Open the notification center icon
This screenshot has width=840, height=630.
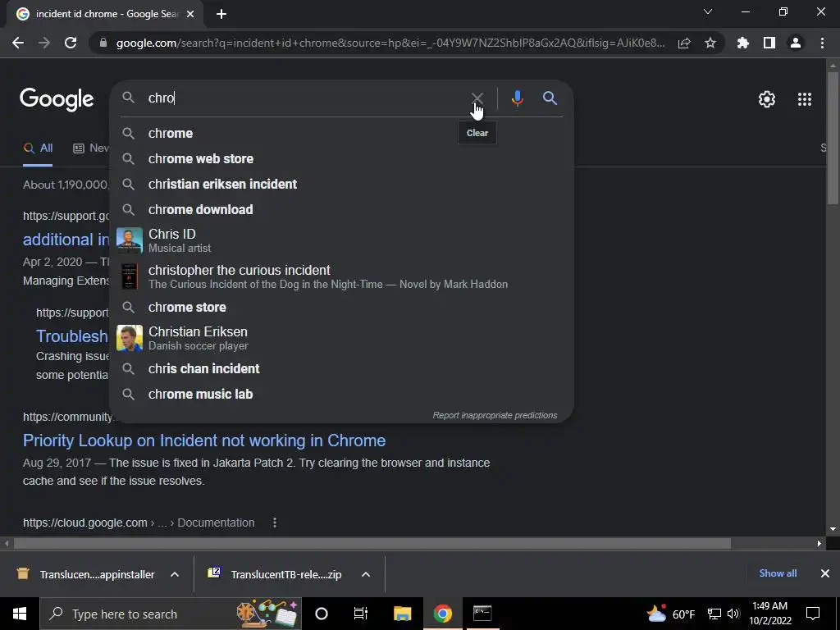813,614
